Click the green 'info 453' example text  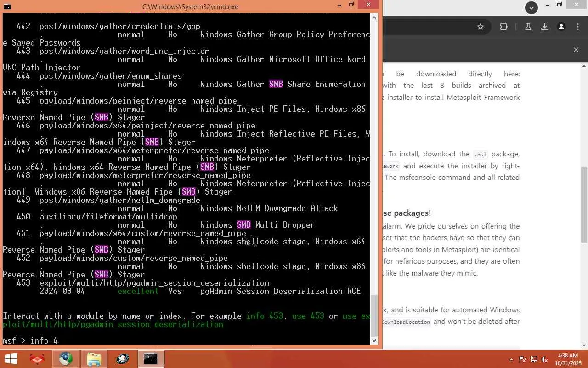pos(265,316)
